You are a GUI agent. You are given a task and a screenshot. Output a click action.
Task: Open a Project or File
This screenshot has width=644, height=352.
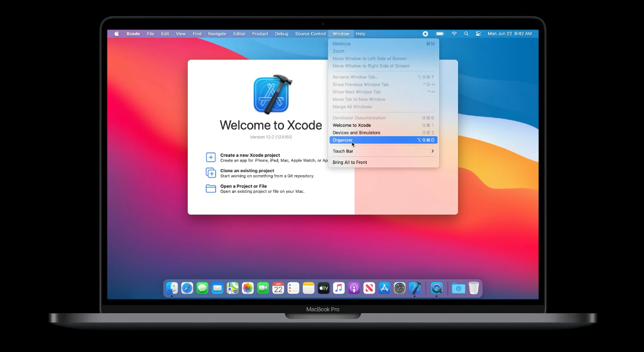click(255, 189)
